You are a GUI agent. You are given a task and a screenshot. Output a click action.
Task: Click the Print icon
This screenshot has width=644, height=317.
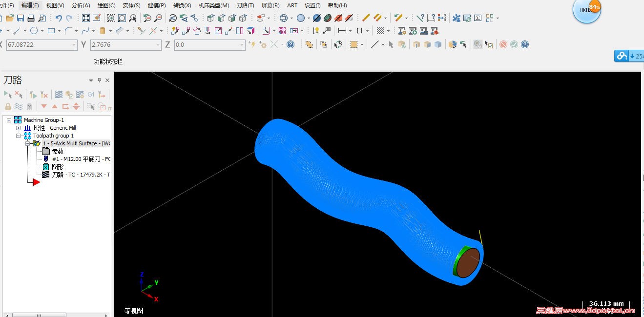pos(31,18)
